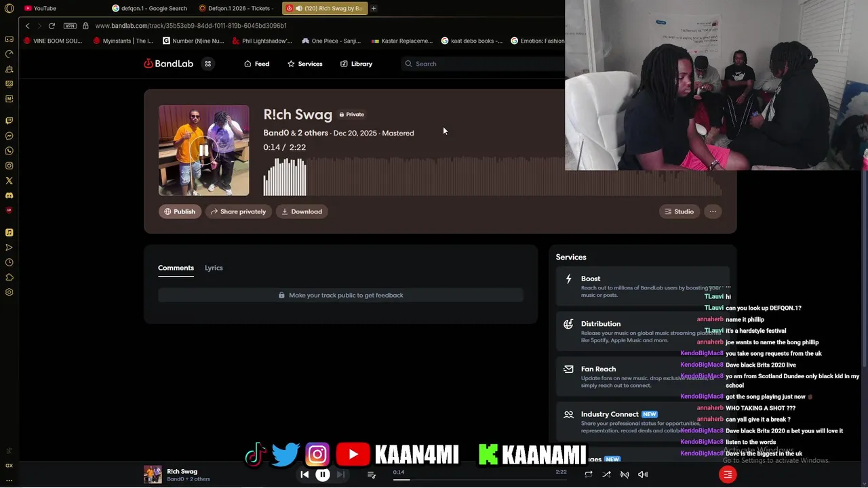Open Messenger in the browser sidebar

coord(9,136)
